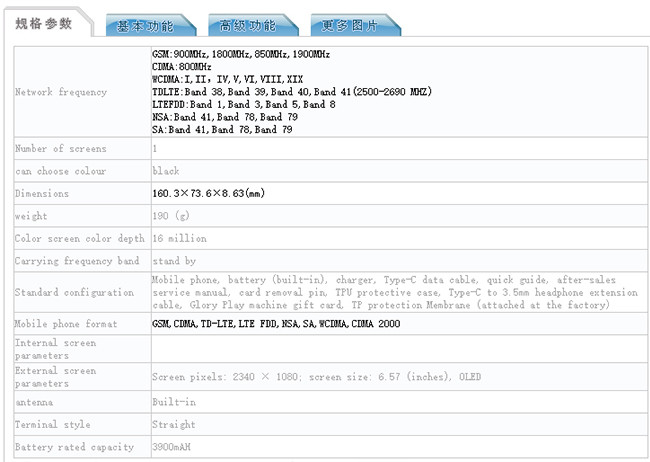650x462 pixels.
Task: Click the 'black' colour value
Action: [166, 171]
